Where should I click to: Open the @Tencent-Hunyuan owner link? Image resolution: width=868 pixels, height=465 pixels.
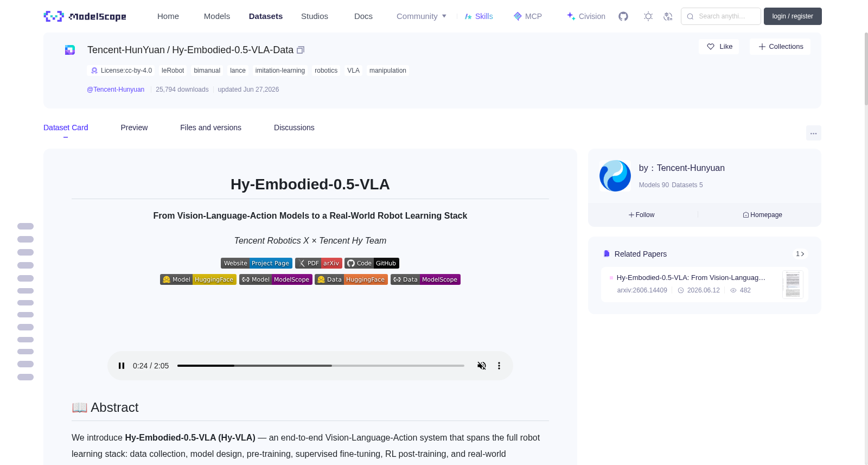pos(116,90)
